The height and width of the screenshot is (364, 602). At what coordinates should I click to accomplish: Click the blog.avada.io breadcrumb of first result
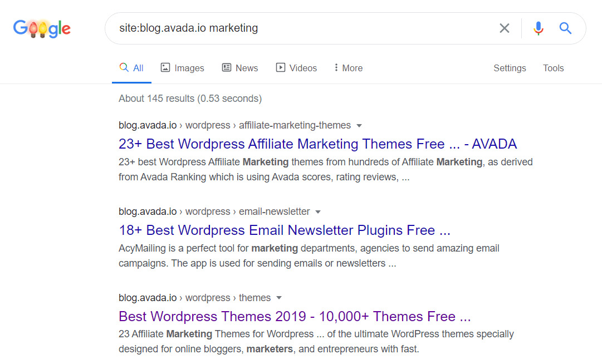pyautogui.click(x=148, y=125)
